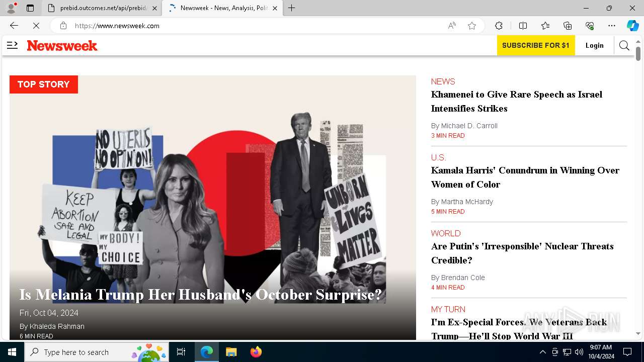
Task: View site information lock icon
Action: click(63, 26)
